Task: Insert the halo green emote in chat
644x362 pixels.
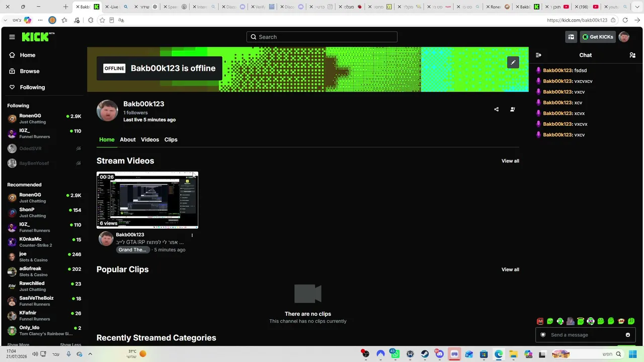Action: [581, 321]
